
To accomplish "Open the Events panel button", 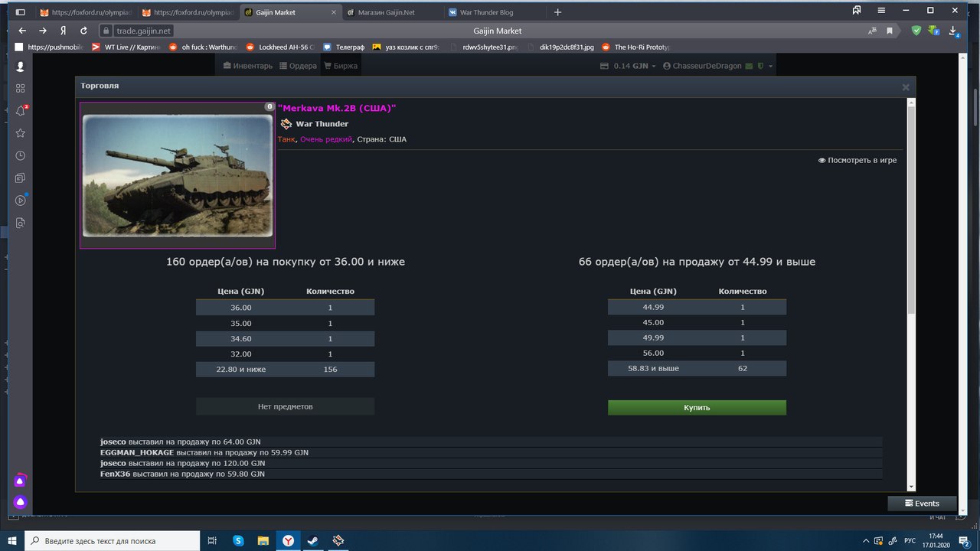I will 922,503.
